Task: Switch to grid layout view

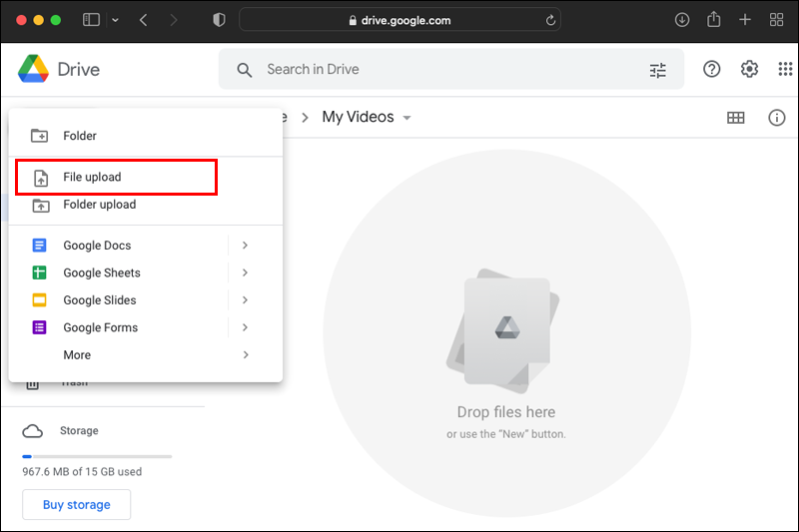Action: 735,118
